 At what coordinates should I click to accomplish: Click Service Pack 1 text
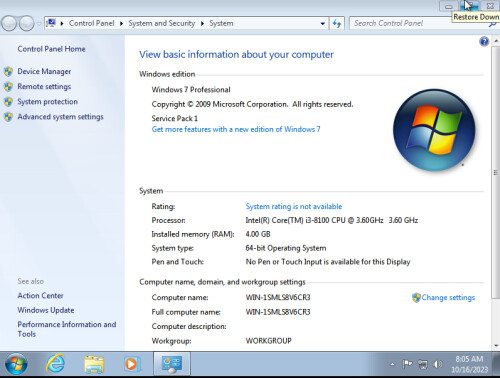[x=175, y=118]
